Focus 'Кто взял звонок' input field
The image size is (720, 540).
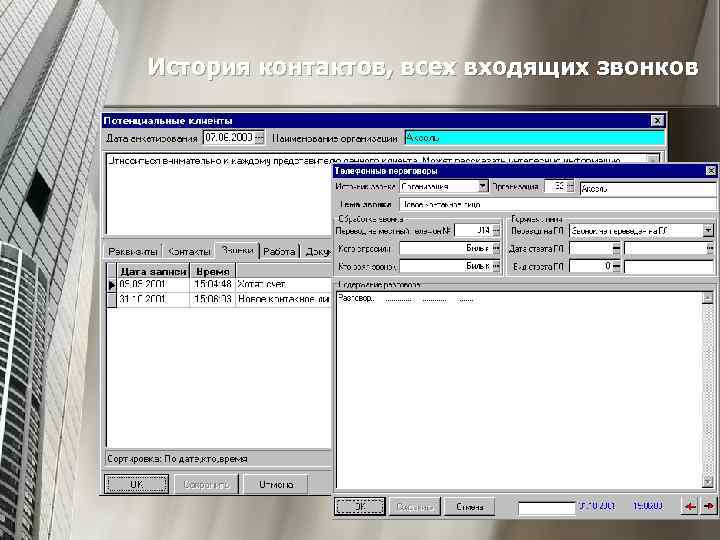point(446,266)
